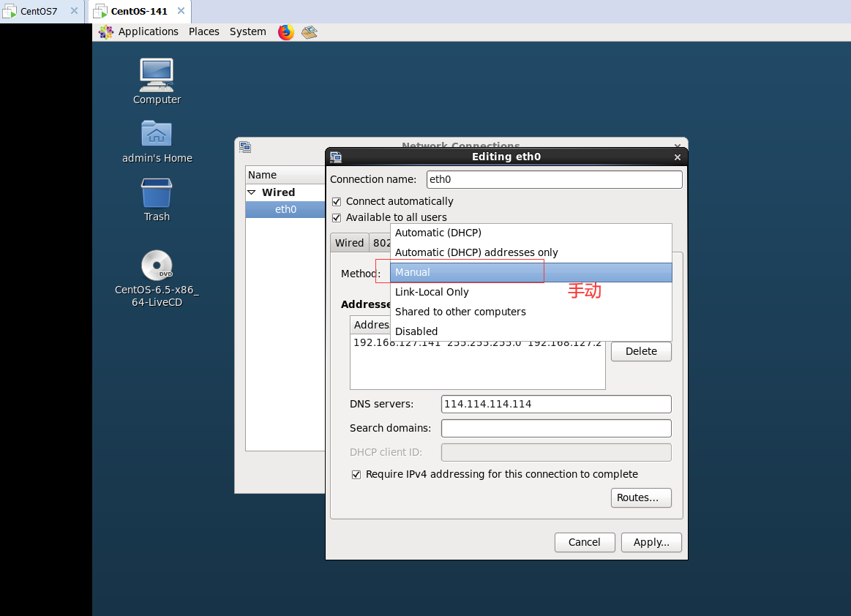Pick Shared to other computers option

click(x=531, y=312)
